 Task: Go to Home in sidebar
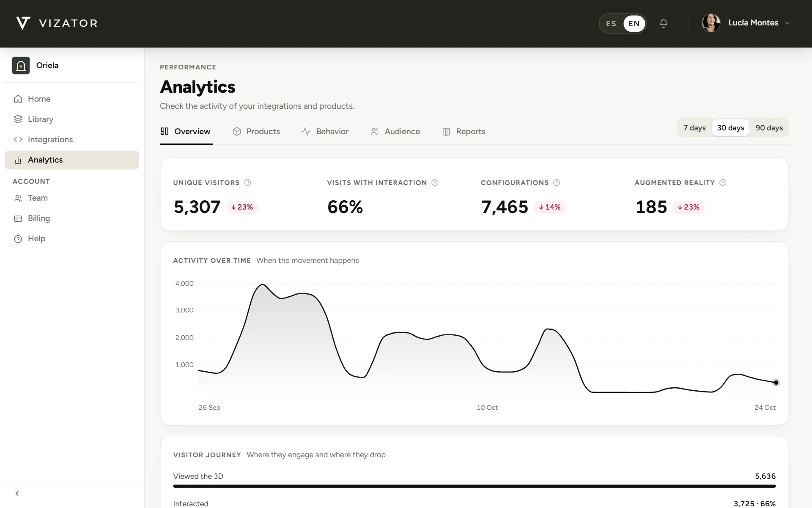(x=72, y=99)
